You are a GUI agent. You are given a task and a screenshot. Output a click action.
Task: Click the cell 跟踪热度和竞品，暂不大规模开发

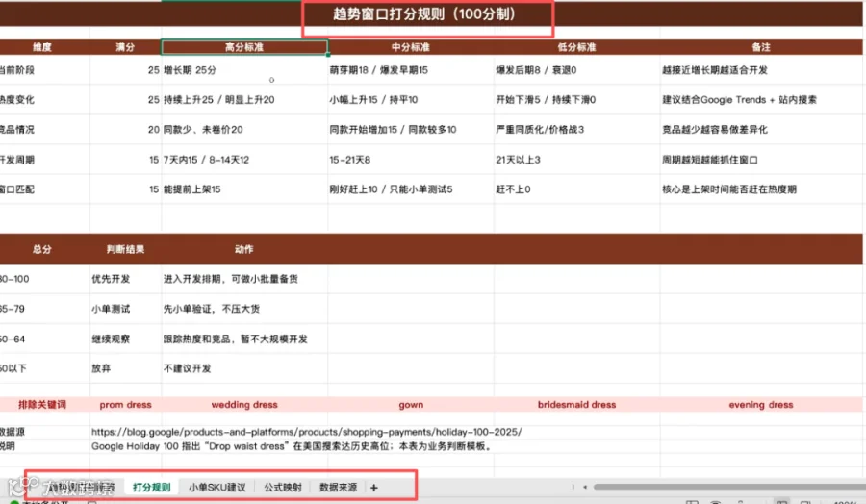tap(244, 339)
